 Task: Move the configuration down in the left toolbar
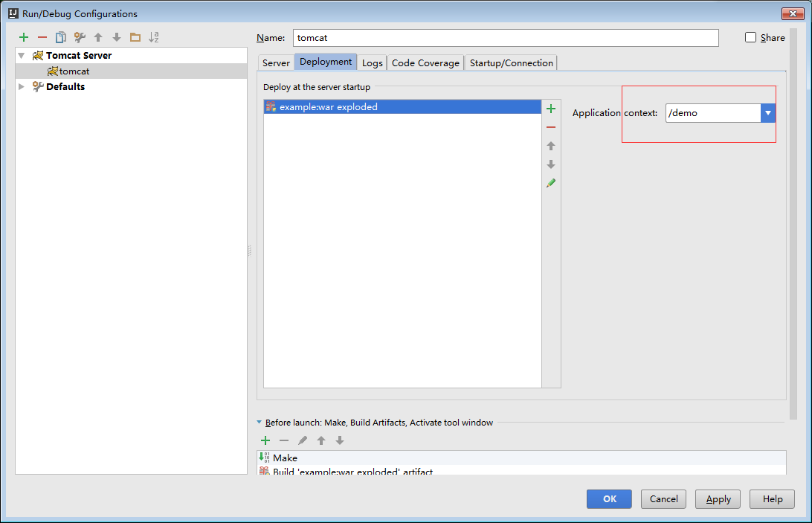117,37
